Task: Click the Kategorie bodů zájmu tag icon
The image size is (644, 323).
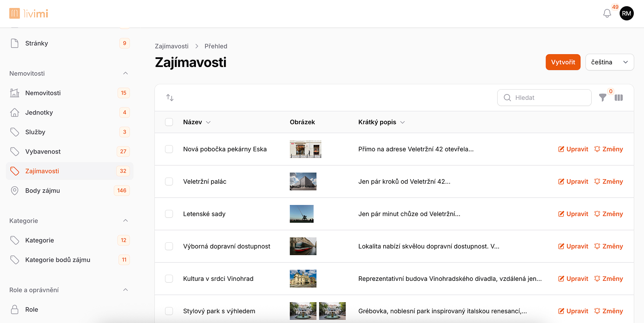Action: pos(15,260)
